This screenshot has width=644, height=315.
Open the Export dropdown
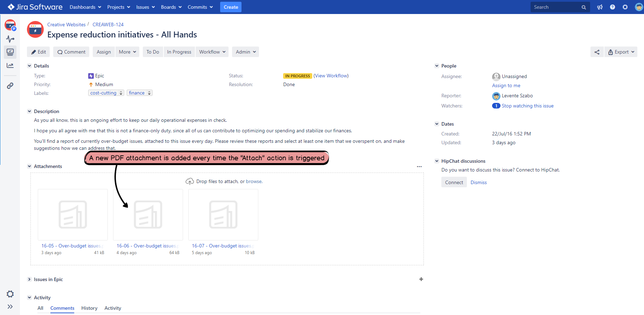[x=621, y=52]
